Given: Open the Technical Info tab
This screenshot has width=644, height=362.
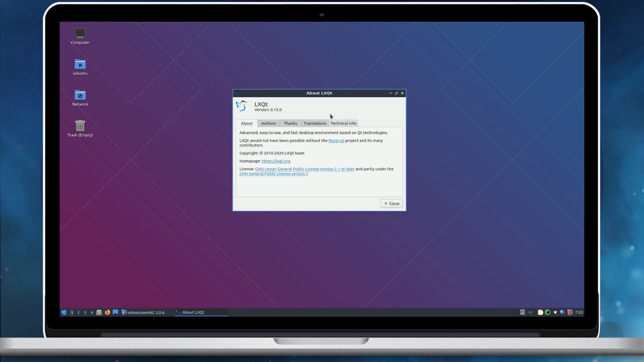Looking at the screenshot, I should pos(343,123).
